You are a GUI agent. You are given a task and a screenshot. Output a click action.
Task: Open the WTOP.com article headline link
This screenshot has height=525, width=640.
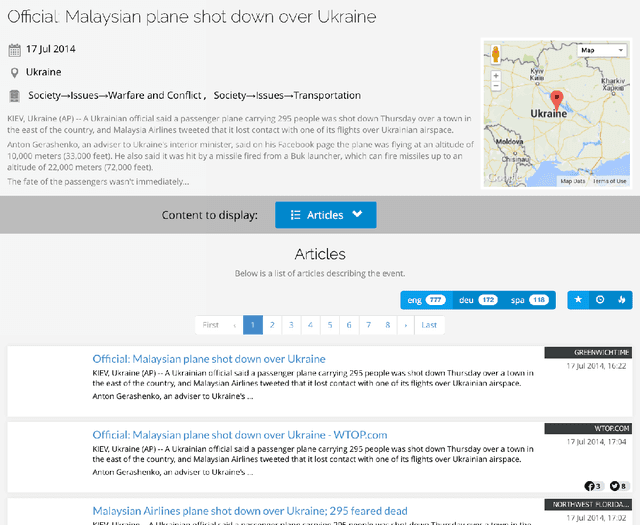[239, 435]
